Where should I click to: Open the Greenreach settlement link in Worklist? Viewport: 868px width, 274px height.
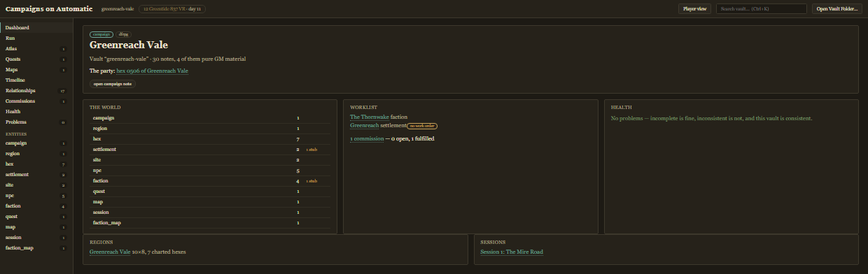(x=365, y=125)
